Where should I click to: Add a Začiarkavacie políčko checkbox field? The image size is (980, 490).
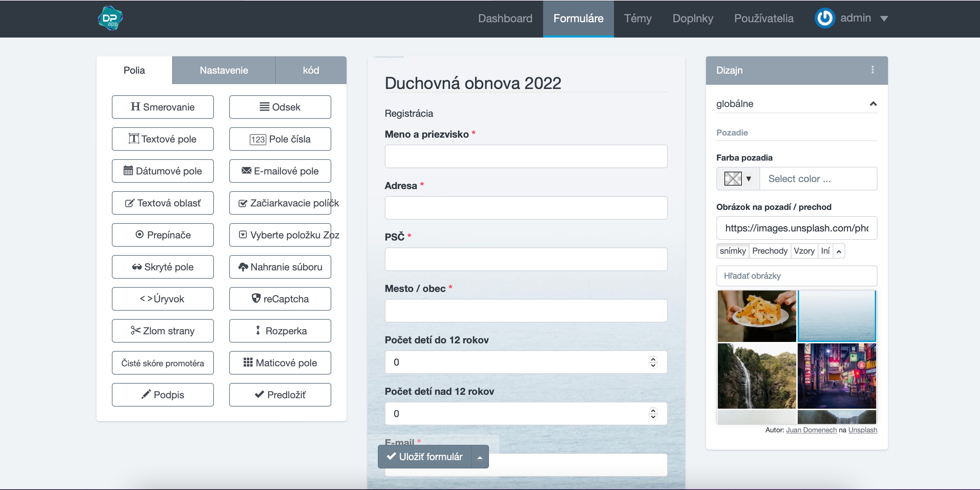point(280,203)
